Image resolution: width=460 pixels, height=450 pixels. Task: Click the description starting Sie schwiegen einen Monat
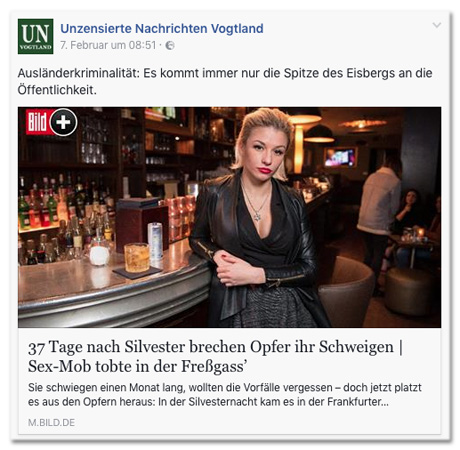click(x=225, y=395)
